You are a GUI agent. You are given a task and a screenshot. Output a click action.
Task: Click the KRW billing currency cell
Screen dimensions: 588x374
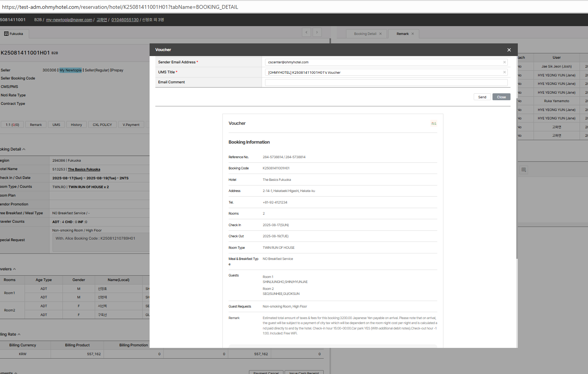[x=23, y=354]
